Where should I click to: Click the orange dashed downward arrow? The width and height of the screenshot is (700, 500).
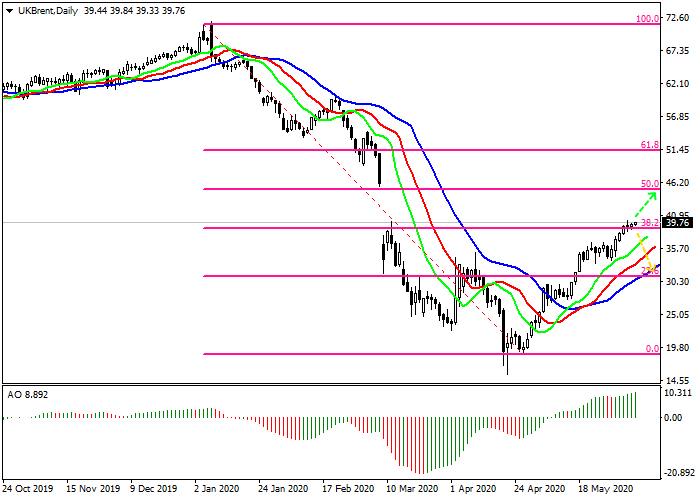click(x=645, y=252)
